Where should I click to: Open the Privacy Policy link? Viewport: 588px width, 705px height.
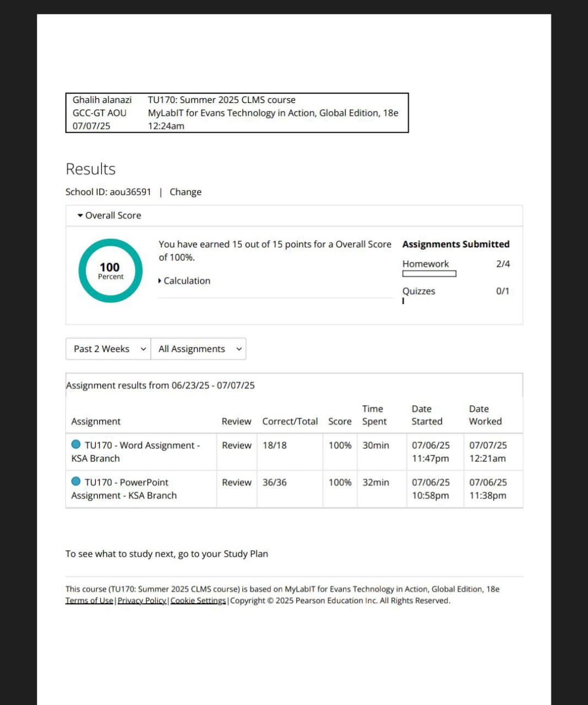(x=142, y=601)
